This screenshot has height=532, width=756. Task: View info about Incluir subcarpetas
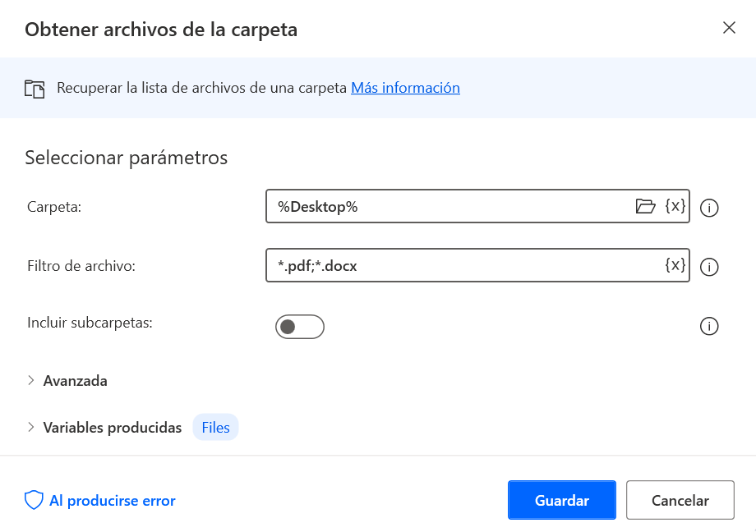coord(709,326)
